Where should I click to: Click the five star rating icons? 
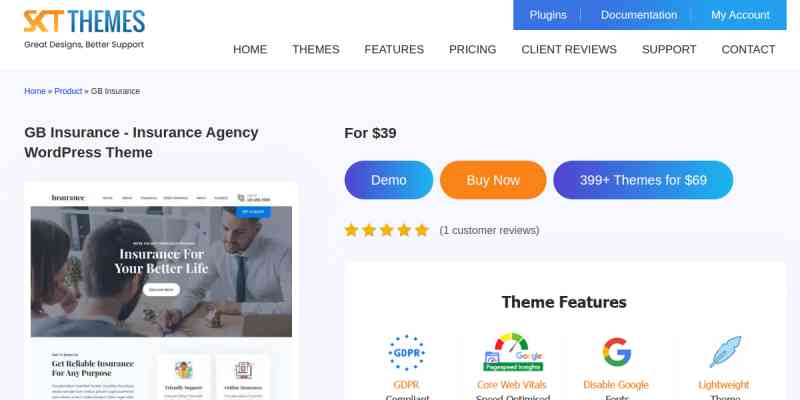[x=387, y=230]
